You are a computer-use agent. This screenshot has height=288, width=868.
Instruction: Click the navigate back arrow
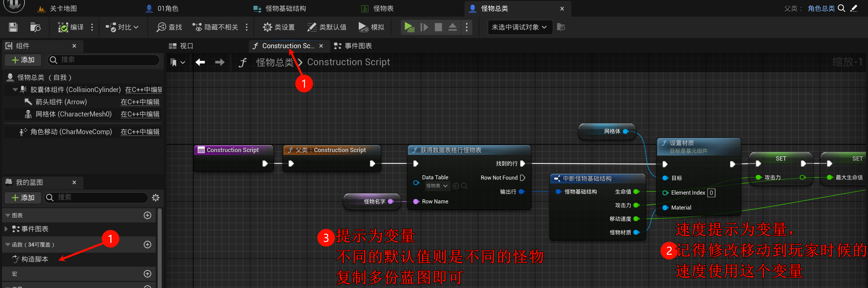coord(200,62)
